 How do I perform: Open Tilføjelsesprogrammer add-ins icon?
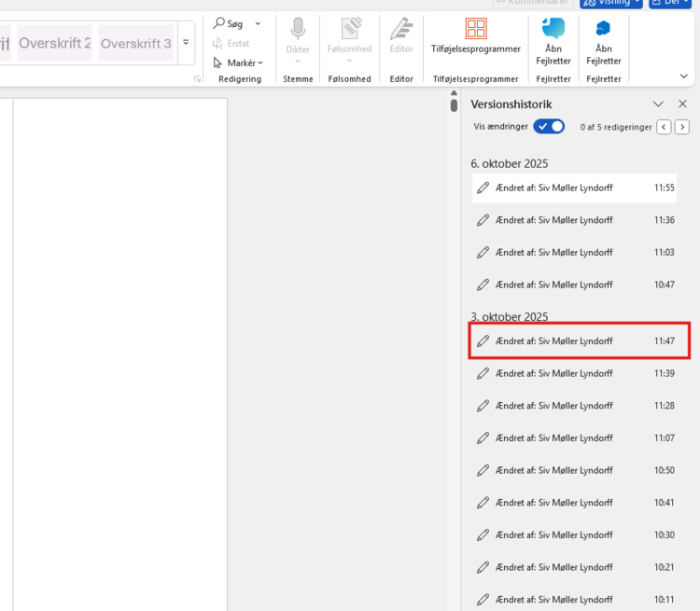tap(475, 29)
